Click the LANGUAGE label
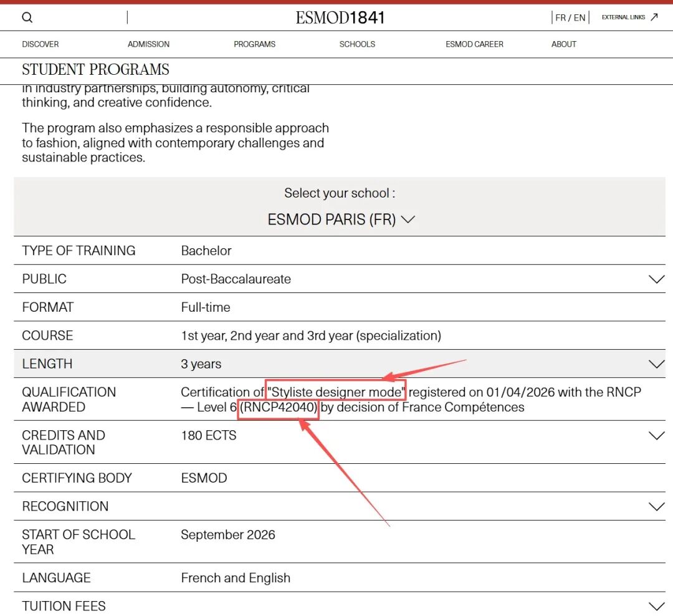The height and width of the screenshot is (616, 673). click(56, 578)
